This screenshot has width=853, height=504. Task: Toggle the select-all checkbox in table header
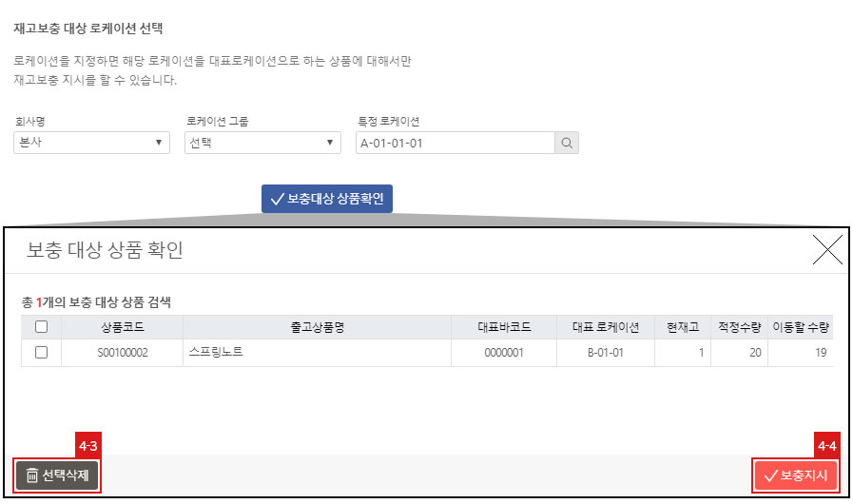(x=41, y=327)
